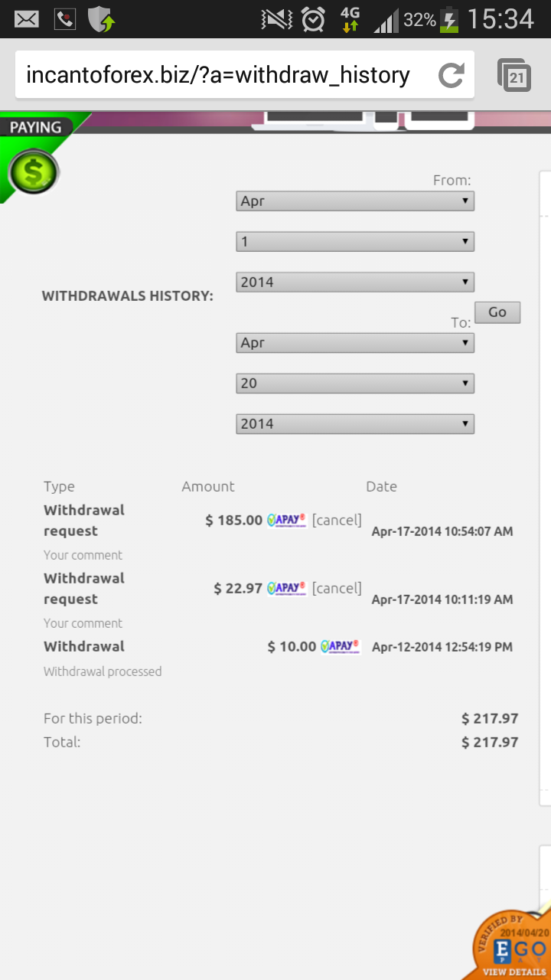The width and height of the screenshot is (551, 980).
Task: Open the To month dropdown
Action: click(x=355, y=343)
